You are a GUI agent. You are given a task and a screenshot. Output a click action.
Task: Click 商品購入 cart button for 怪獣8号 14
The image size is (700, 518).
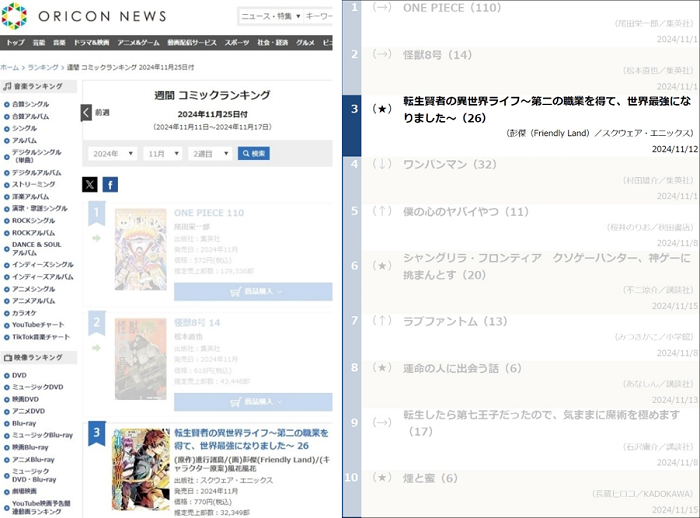253,402
